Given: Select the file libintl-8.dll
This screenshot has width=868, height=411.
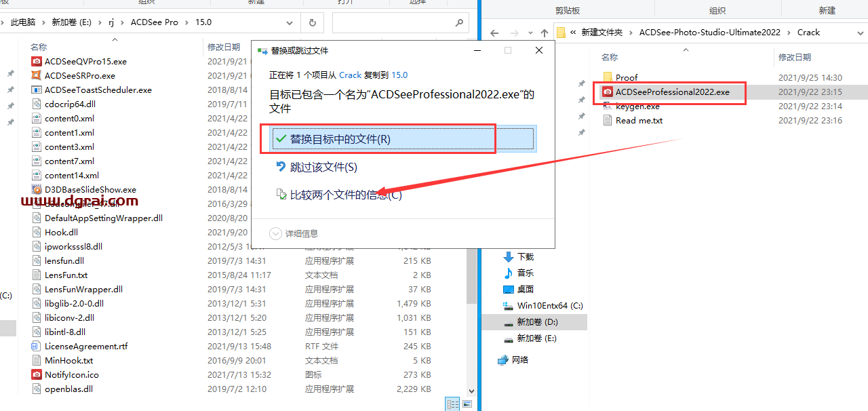Looking at the screenshot, I should coord(65,332).
